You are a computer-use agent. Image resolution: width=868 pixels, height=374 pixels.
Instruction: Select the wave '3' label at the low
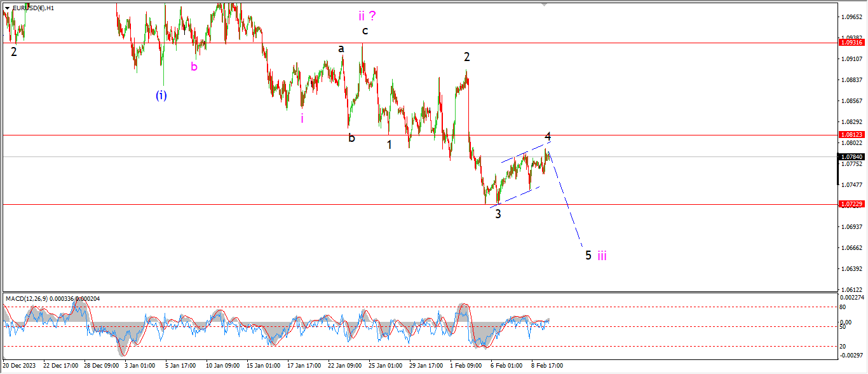coord(498,214)
